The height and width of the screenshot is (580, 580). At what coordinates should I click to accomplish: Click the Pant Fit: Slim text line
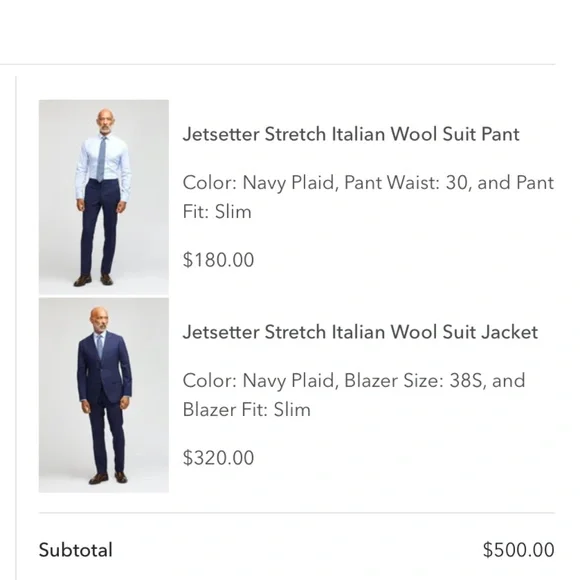[x=217, y=212]
